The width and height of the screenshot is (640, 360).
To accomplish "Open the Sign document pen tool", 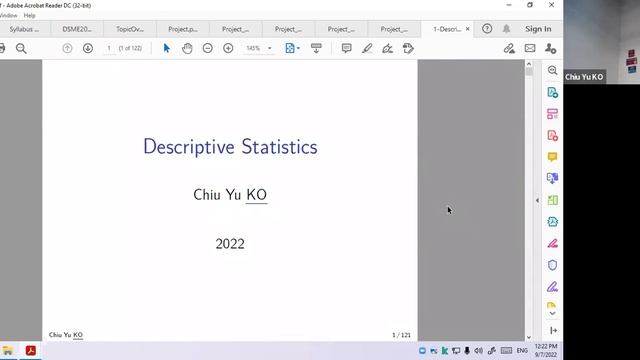I will tap(387, 49).
